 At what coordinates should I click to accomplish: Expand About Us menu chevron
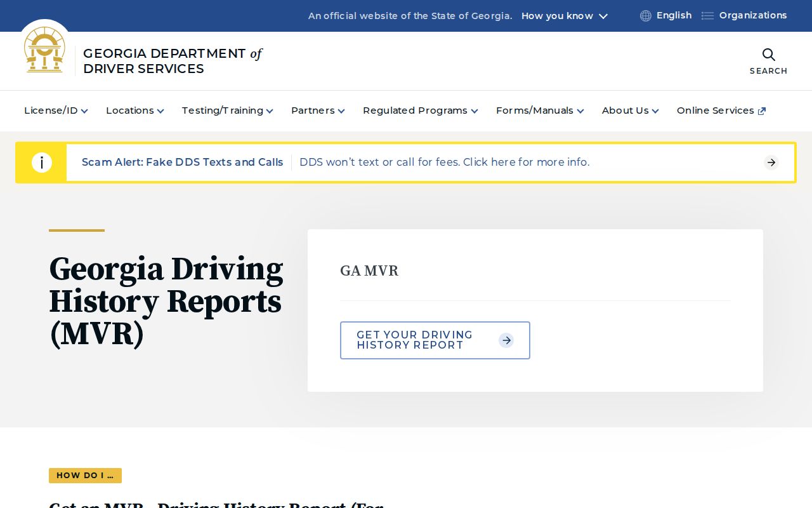(655, 111)
